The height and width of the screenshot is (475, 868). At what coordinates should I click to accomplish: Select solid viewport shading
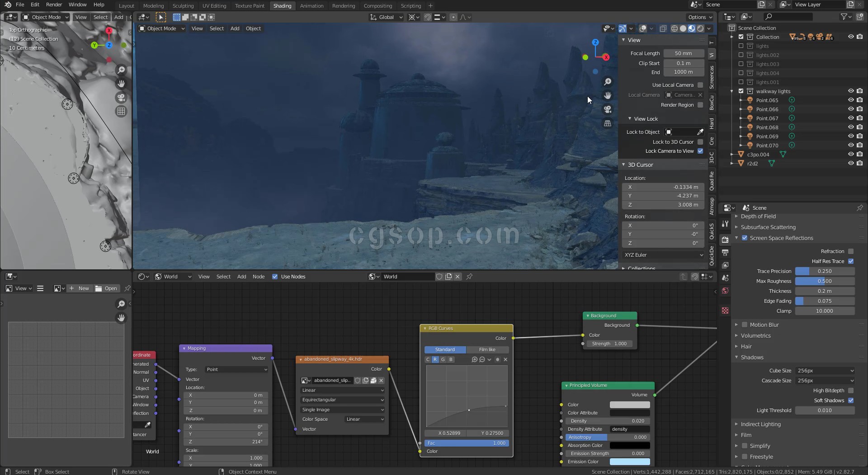pos(683,28)
